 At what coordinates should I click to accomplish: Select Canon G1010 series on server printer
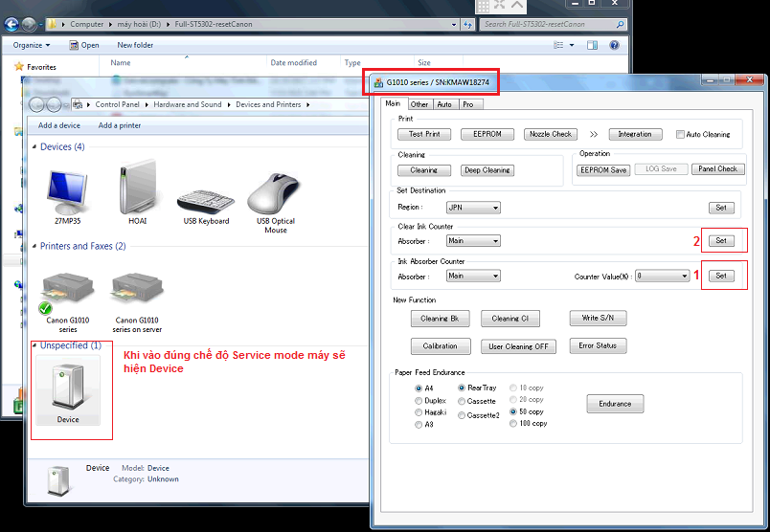pos(137,294)
